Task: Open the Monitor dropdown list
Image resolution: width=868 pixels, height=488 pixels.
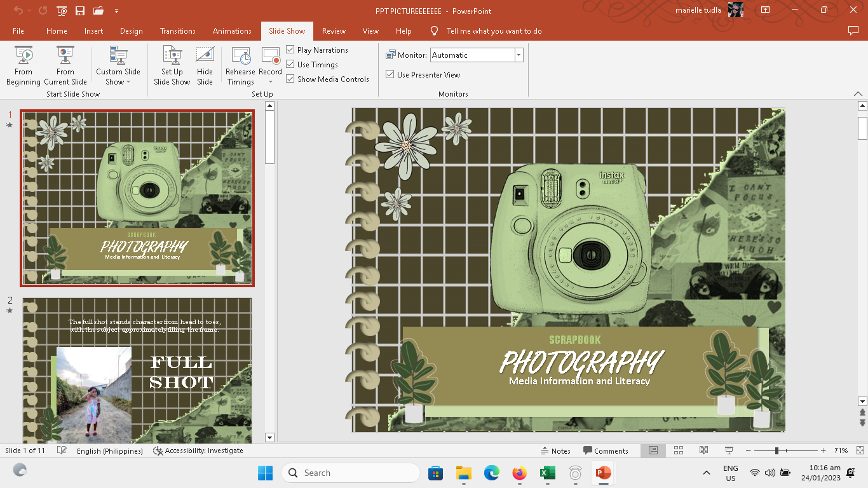Action: (x=519, y=55)
